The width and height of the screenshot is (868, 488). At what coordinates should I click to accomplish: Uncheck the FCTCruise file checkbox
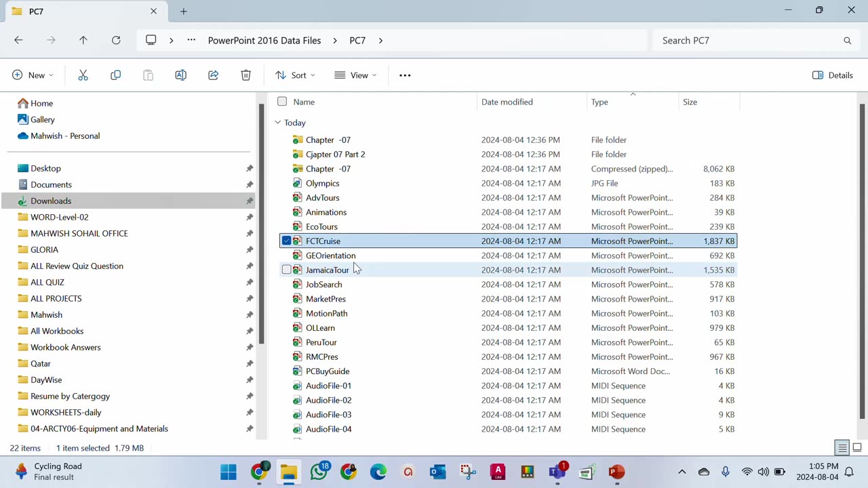[287, 241]
